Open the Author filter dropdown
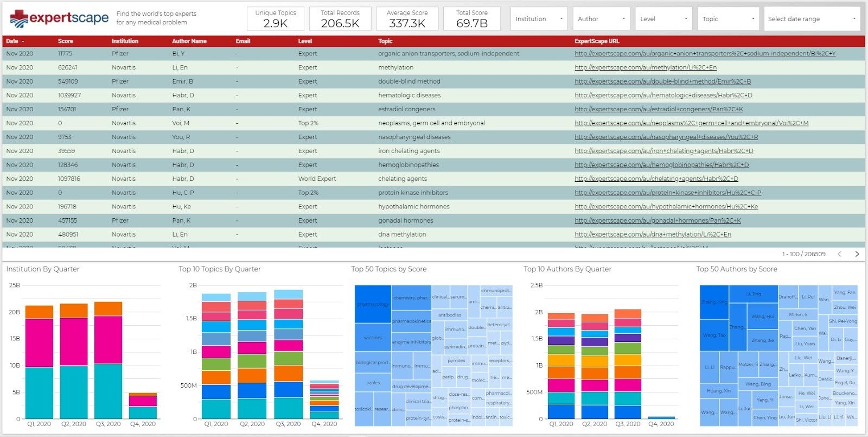 coord(601,19)
